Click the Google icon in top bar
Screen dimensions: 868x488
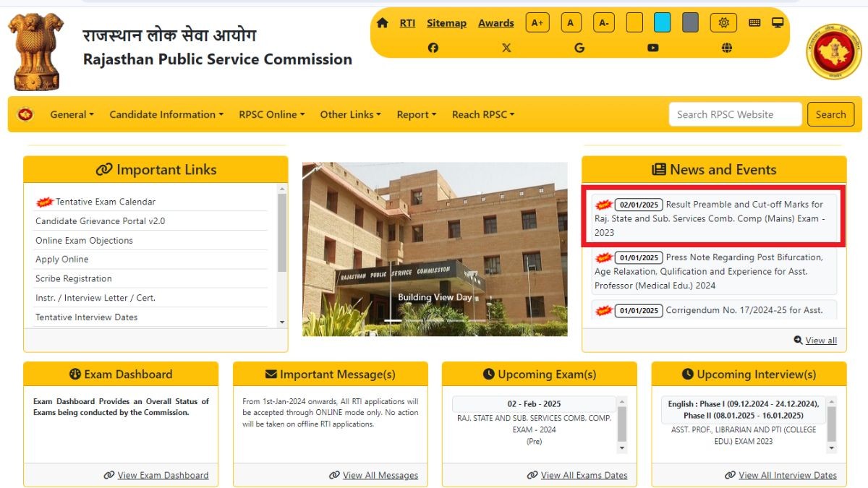[579, 48]
